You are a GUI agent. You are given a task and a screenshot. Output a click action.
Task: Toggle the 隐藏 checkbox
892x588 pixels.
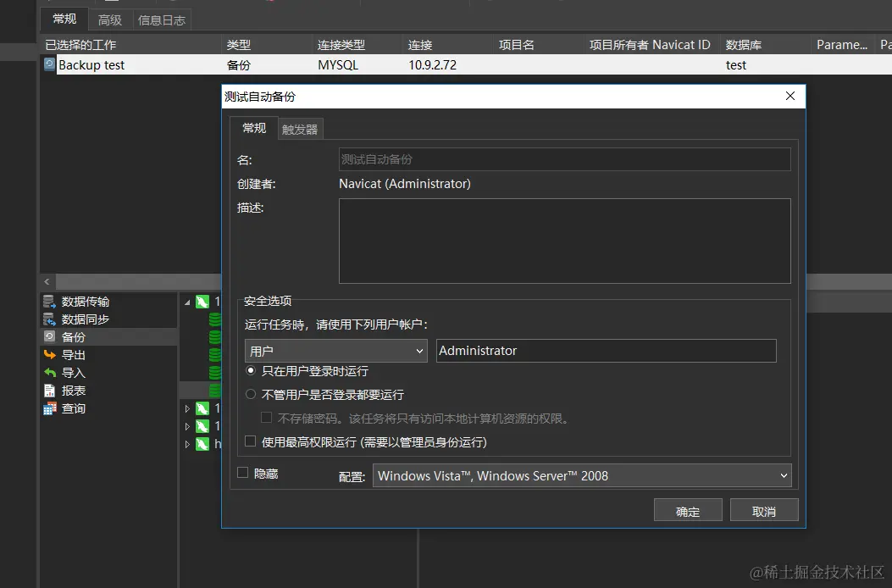[x=243, y=473]
